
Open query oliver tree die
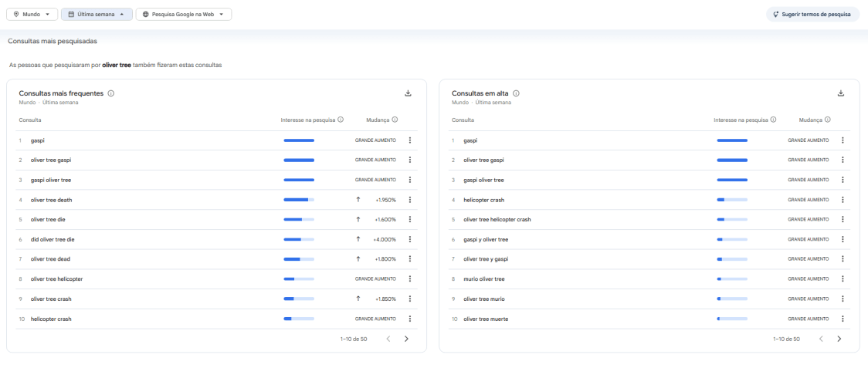click(x=48, y=220)
